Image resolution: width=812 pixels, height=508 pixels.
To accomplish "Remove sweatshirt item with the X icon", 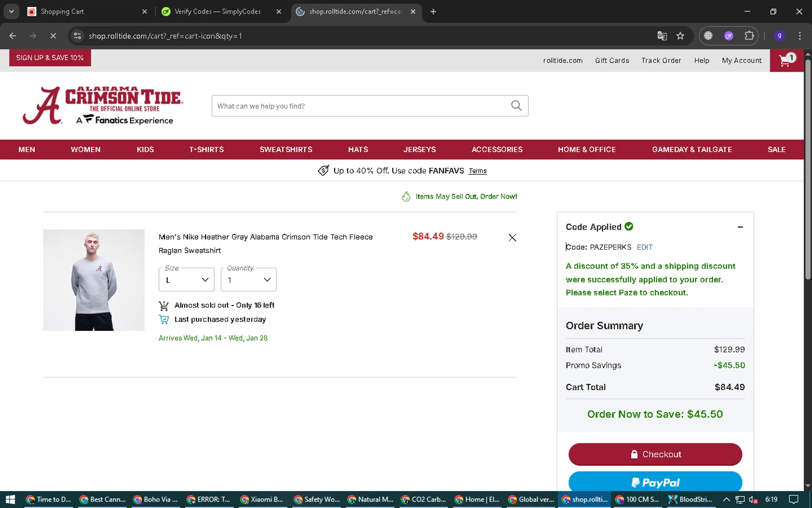I will pyautogui.click(x=512, y=237).
